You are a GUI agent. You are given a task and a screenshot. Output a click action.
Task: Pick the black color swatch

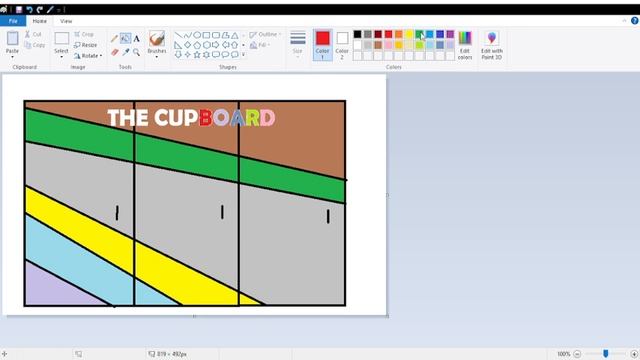click(358, 34)
